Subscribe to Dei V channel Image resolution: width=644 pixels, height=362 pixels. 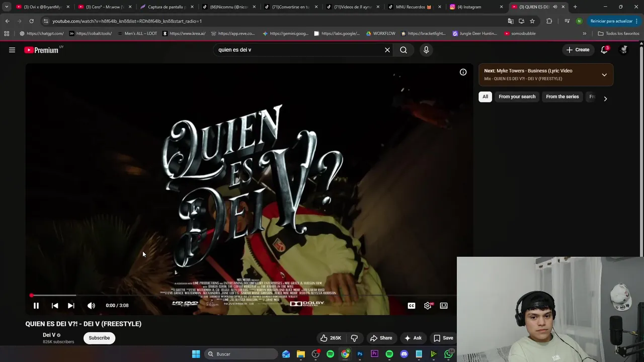click(99, 338)
